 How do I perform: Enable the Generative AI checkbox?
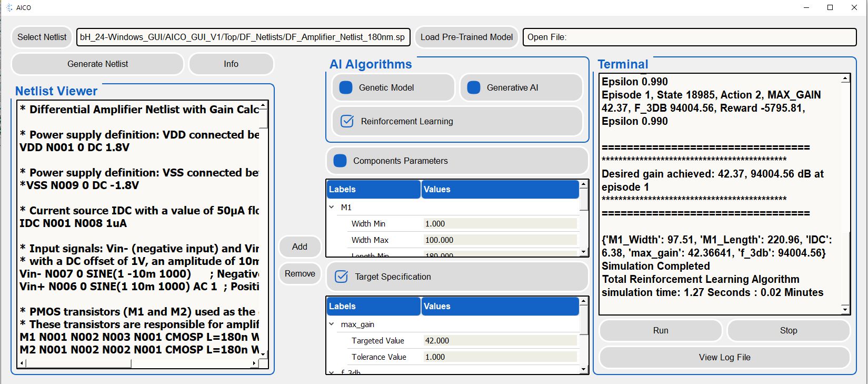(474, 87)
